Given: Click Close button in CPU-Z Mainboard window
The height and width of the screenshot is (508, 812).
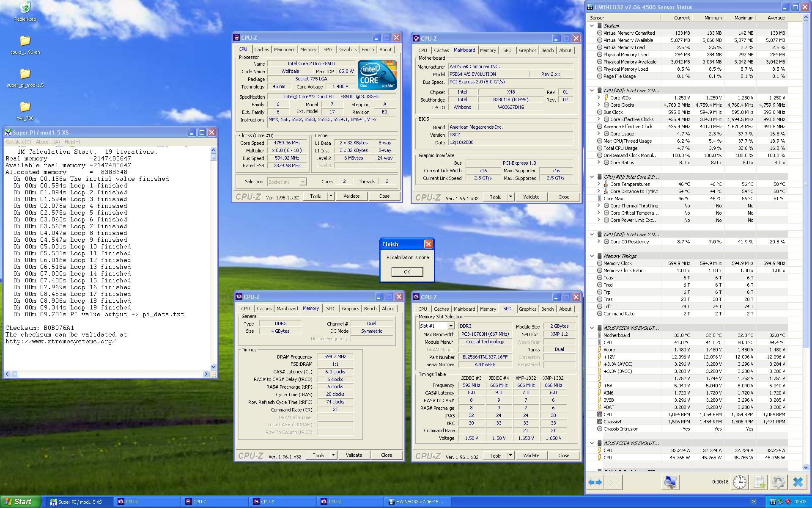Looking at the screenshot, I should pos(564,197).
